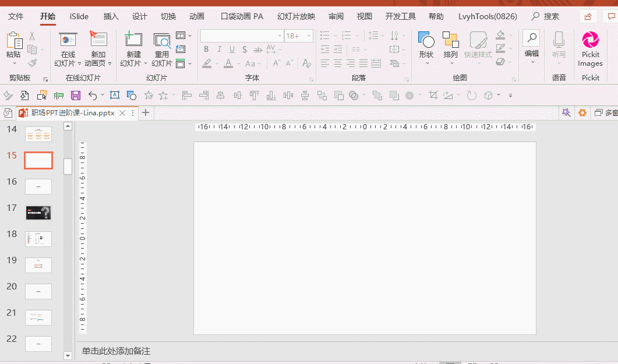
Task: Click the Bring Forward icon
Action: click(377, 96)
